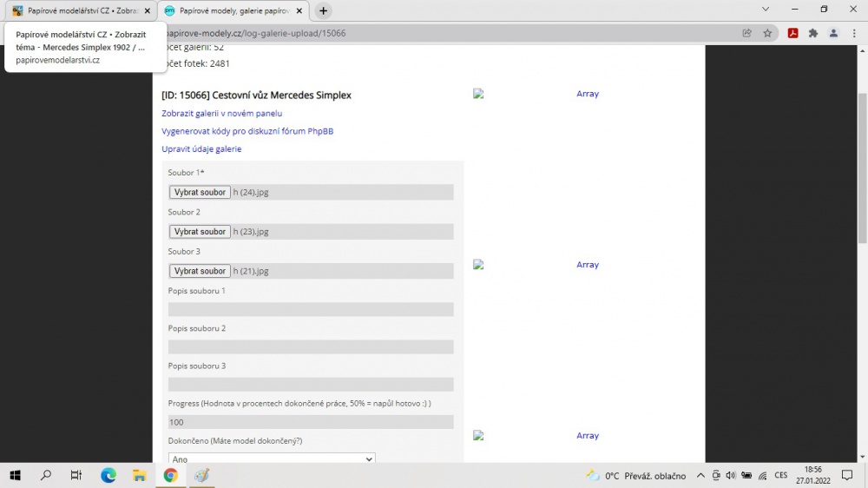Focus the Popis souboru 1 field
Viewport: 868px width, 488px height.
(311, 309)
